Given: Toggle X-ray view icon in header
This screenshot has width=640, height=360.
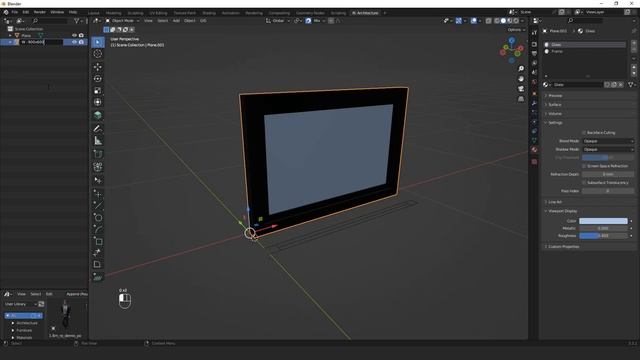Looking at the screenshot, I should click(x=489, y=20).
